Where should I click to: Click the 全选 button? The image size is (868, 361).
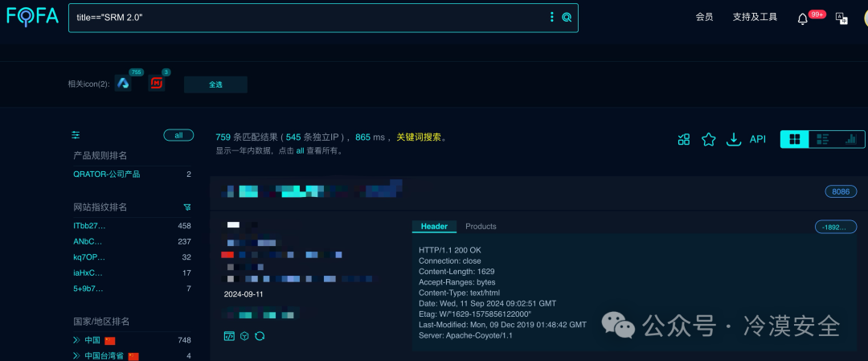pos(215,84)
